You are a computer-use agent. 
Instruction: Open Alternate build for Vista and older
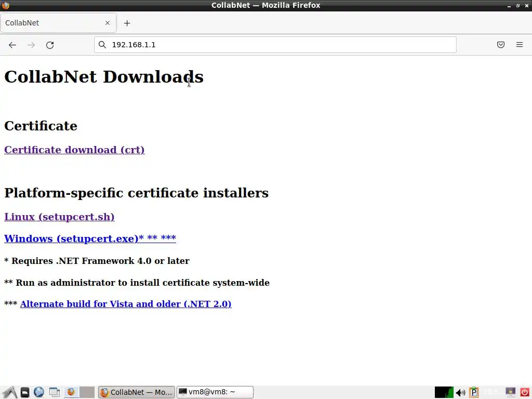(x=126, y=304)
